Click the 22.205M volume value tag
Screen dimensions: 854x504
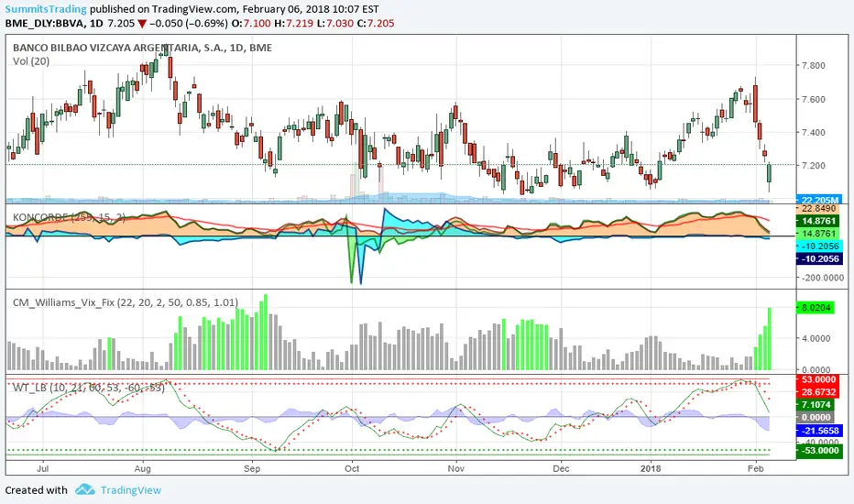click(x=818, y=200)
